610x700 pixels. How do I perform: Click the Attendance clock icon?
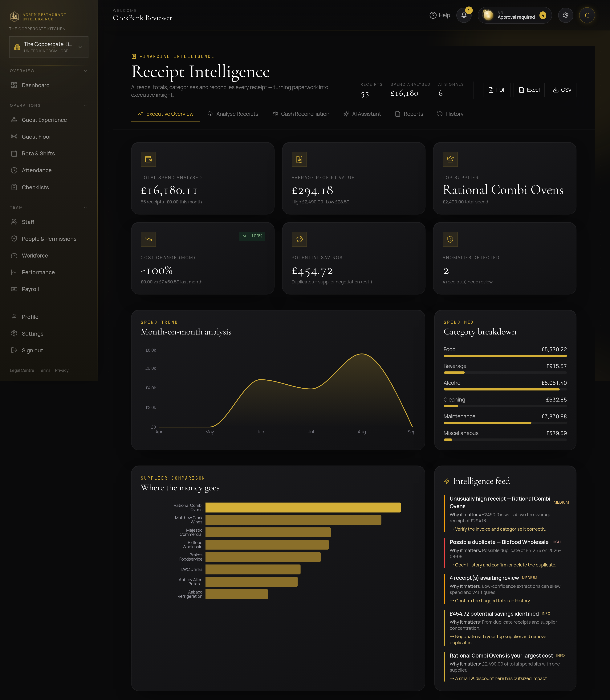coord(14,170)
